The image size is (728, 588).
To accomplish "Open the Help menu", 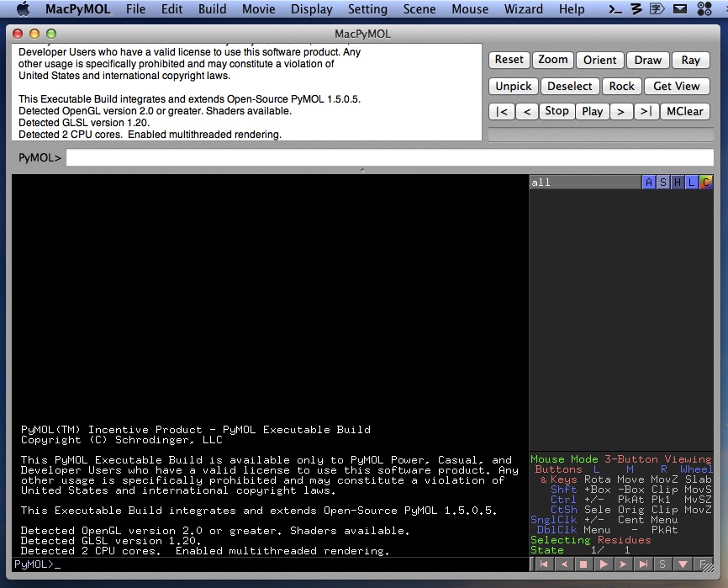I will [x=572, y=8].
